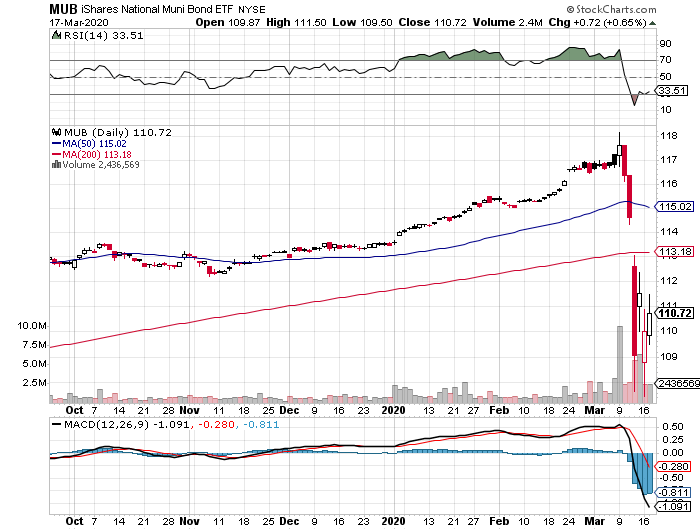Click the 2436569 volume tag
700x530 pixels.
pyautogui.click(x=677, y=384)
